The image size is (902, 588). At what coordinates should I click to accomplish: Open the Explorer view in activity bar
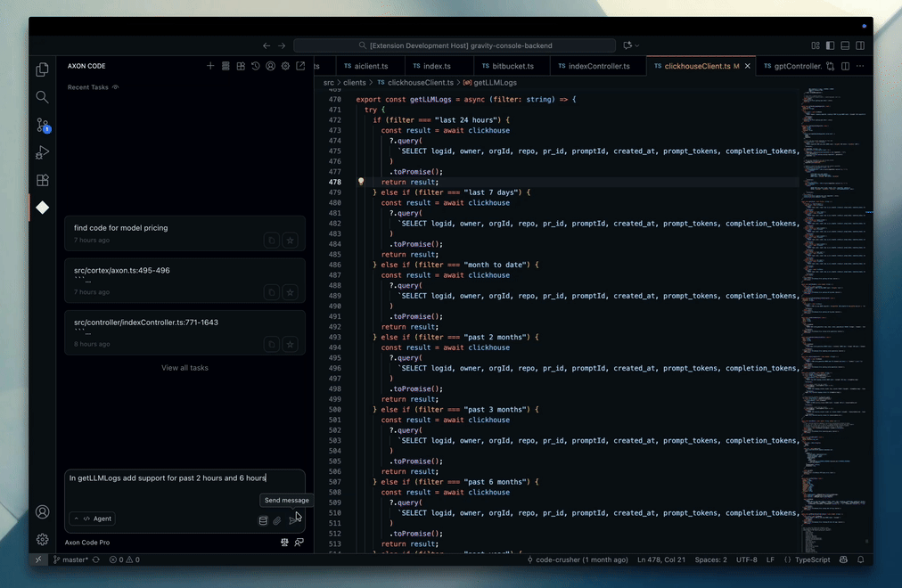tap(42, 69)
